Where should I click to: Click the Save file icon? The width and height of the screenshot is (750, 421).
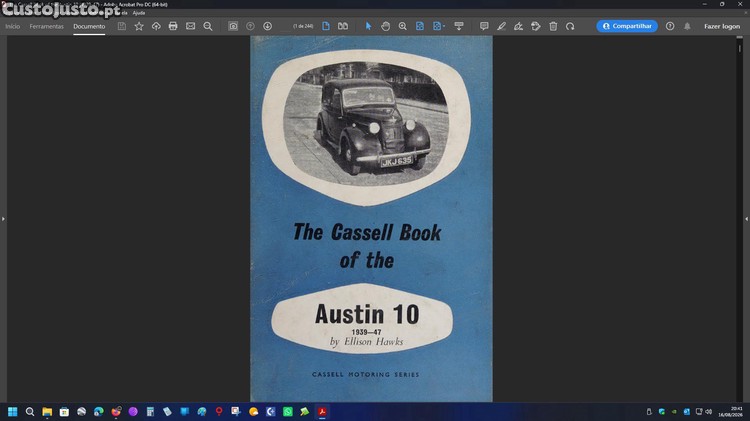click(122, 26)
